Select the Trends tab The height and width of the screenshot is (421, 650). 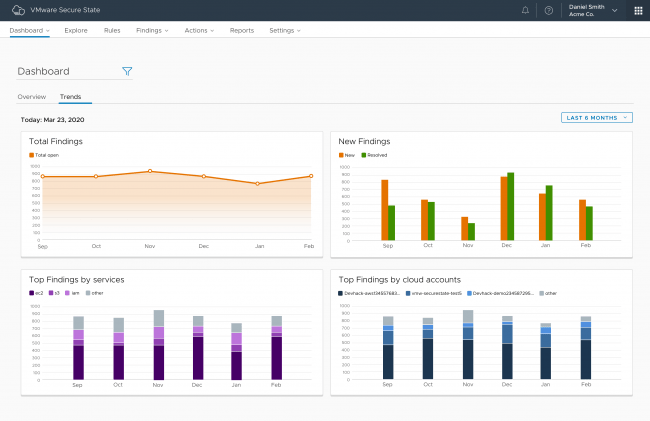pyautogui.click(x=70, y=97)
